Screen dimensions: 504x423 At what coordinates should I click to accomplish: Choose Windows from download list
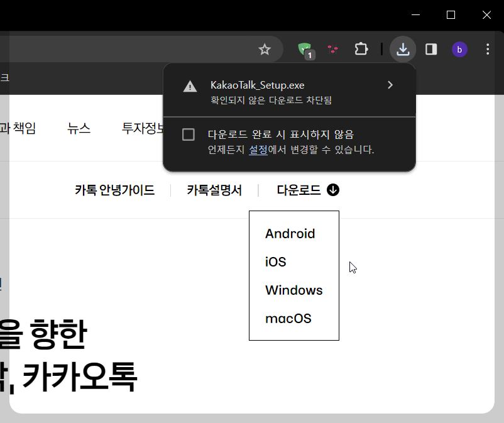[293, 290]
